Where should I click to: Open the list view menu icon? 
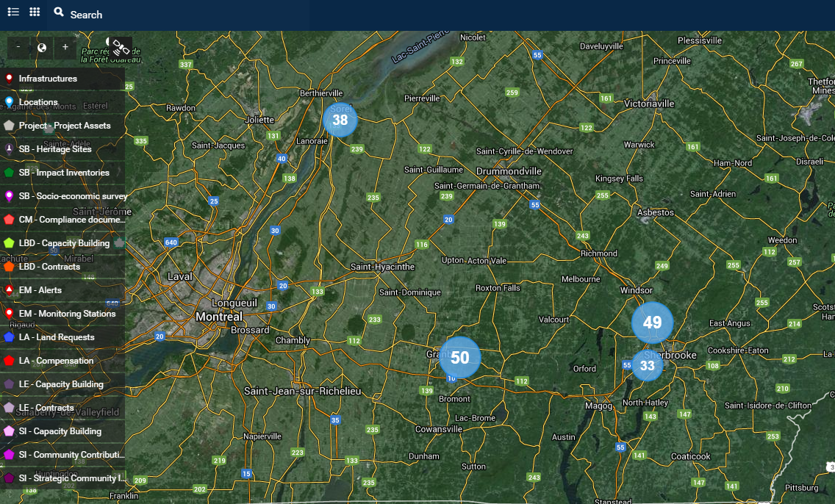(13, 12)
